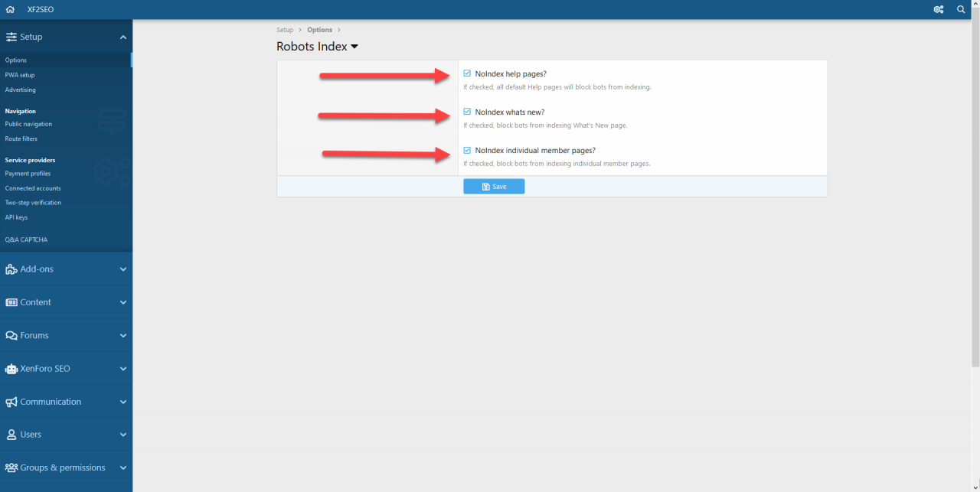Screen dimensions: 980x492
Task: Expand the Groups & permissions chevron
Action: (123, 468)
